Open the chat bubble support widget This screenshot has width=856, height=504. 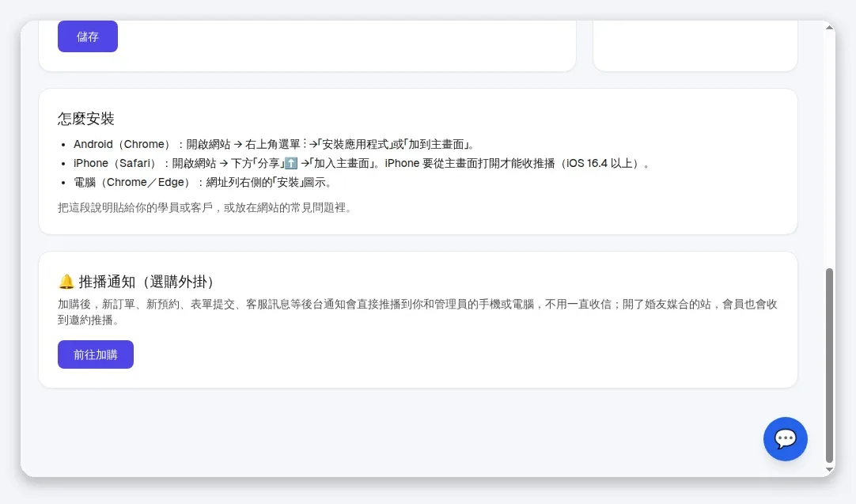point(785,439)
